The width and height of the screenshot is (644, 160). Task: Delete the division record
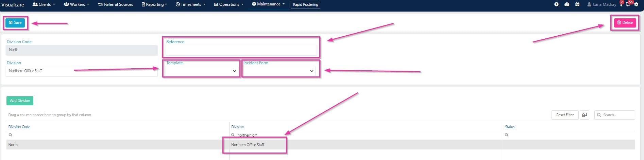click(x=625, y=22)
